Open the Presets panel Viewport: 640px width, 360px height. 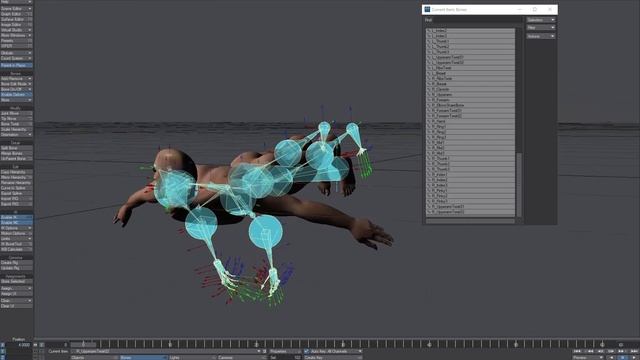click(16, 41)
